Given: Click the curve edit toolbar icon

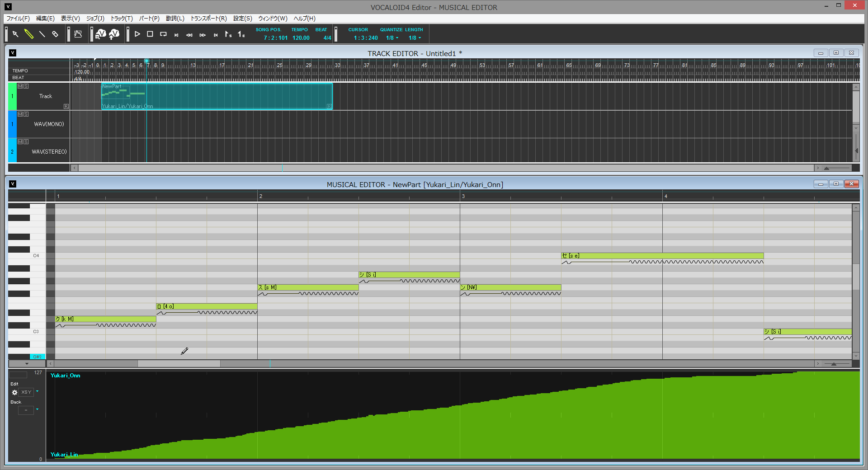Looking at the screenshot, I should pyautogui.click(x=78, y=34).
